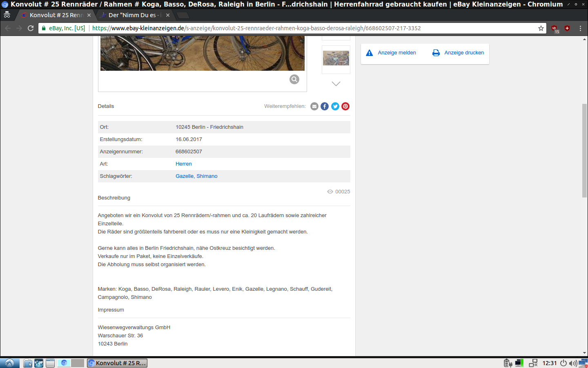Close the Der "Nimm Du es" tab
Image resolution: width=588 pixels, height=368 pixels.
168,15
